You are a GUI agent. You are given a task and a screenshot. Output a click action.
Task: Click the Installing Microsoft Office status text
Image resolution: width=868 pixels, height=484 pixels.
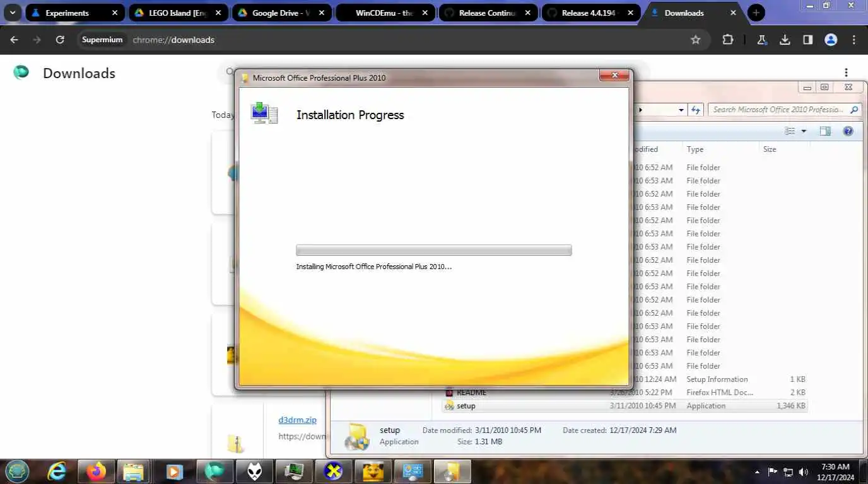374,267
